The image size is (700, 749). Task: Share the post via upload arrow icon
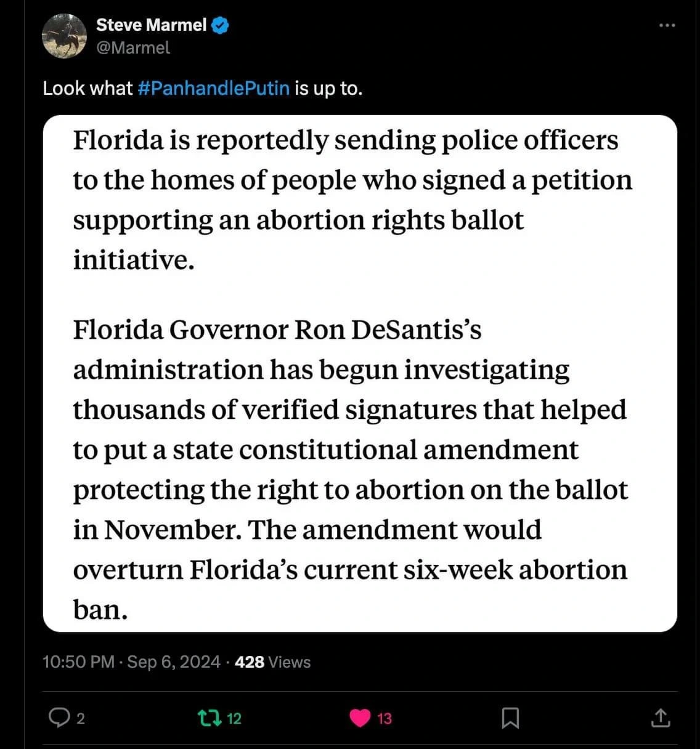(x=660, y=718)
